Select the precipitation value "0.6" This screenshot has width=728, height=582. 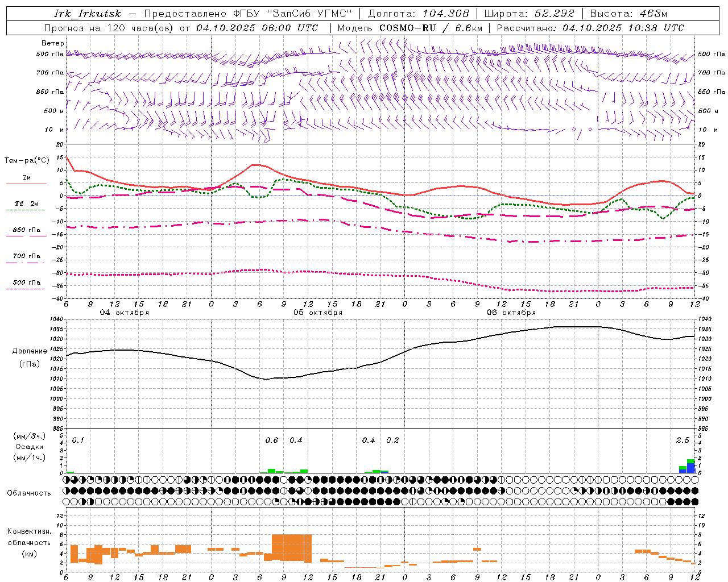[272, 440]
